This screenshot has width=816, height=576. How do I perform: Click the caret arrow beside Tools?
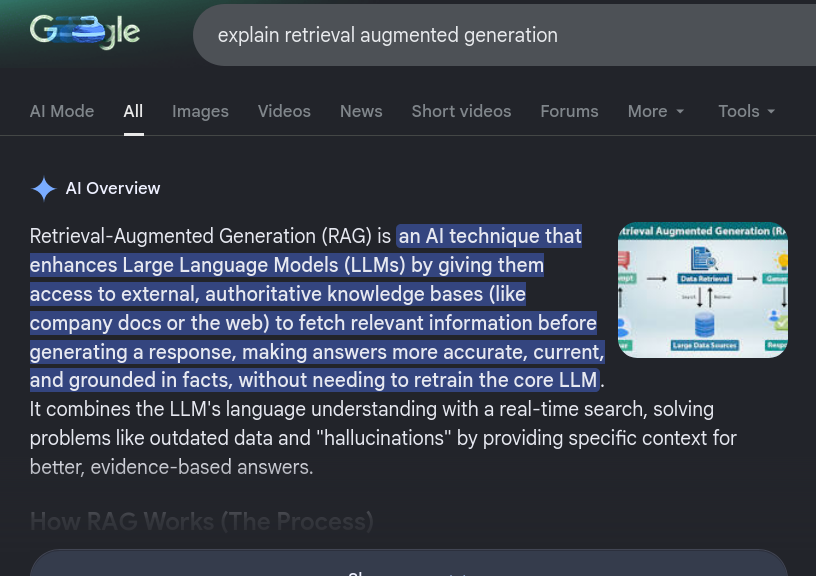pyautogui.click(x=772, y=112)
